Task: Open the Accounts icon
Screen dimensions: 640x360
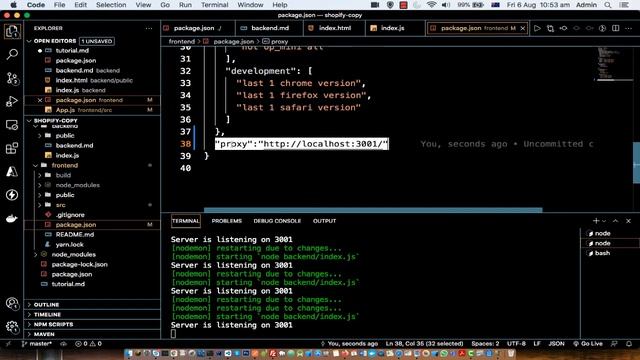Action: [12, 304]
